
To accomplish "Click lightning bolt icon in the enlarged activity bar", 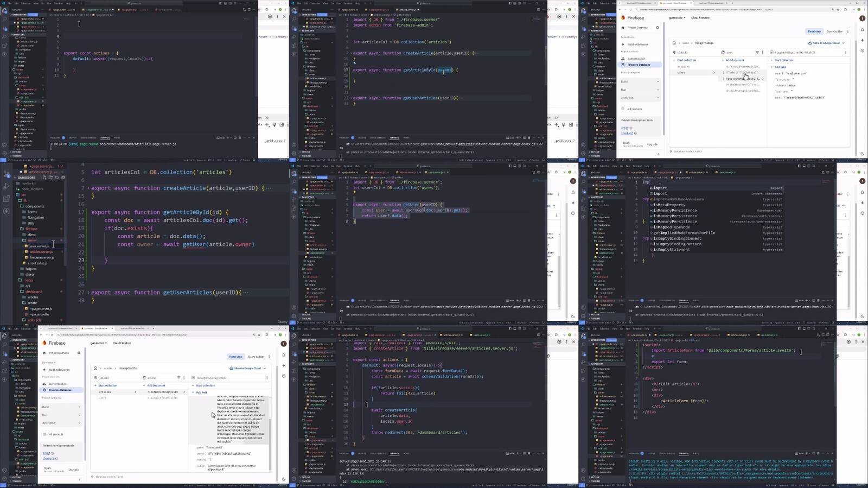I will click(x=6, y=212).
